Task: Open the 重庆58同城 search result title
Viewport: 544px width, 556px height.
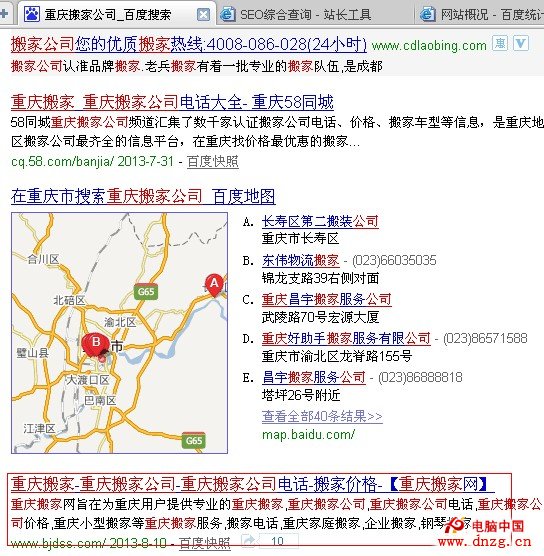Action: [172, 102]
